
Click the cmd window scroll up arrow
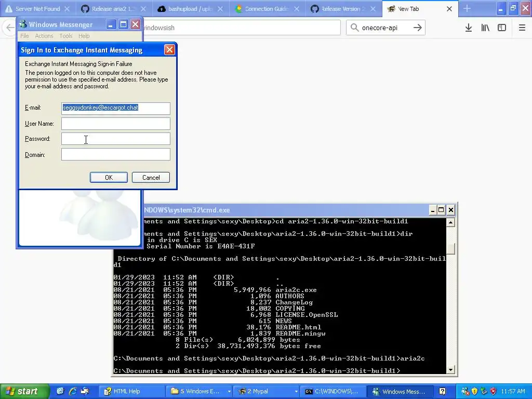click(450, 222)
